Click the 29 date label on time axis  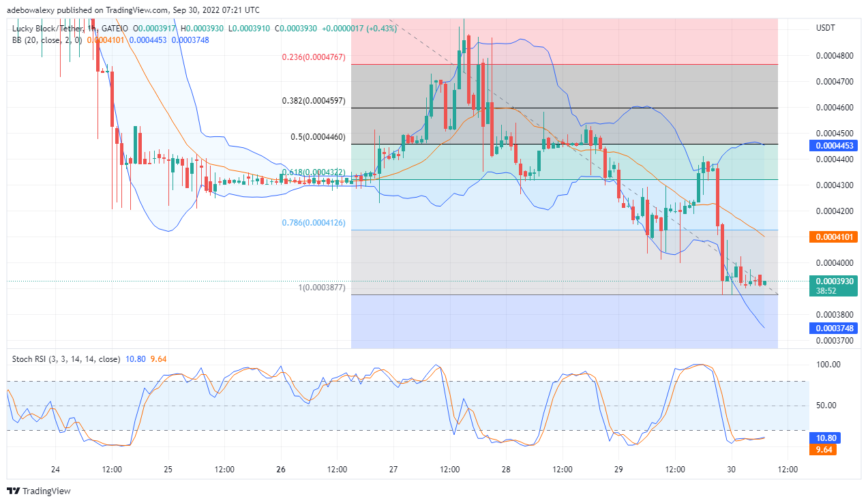[618, 470]
